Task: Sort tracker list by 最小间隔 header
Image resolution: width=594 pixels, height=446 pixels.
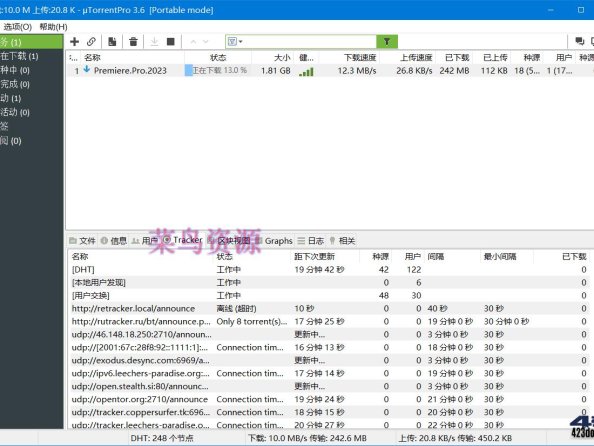Action: [x=507, y=257]
